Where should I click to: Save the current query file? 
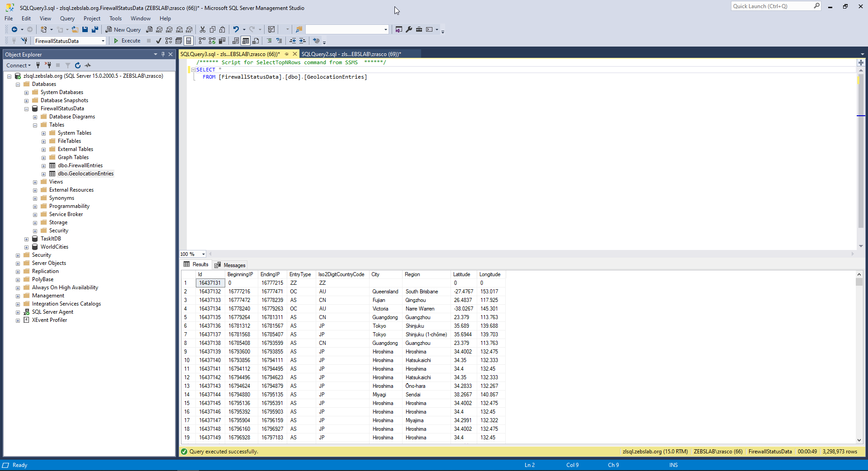tap(85, 29)
